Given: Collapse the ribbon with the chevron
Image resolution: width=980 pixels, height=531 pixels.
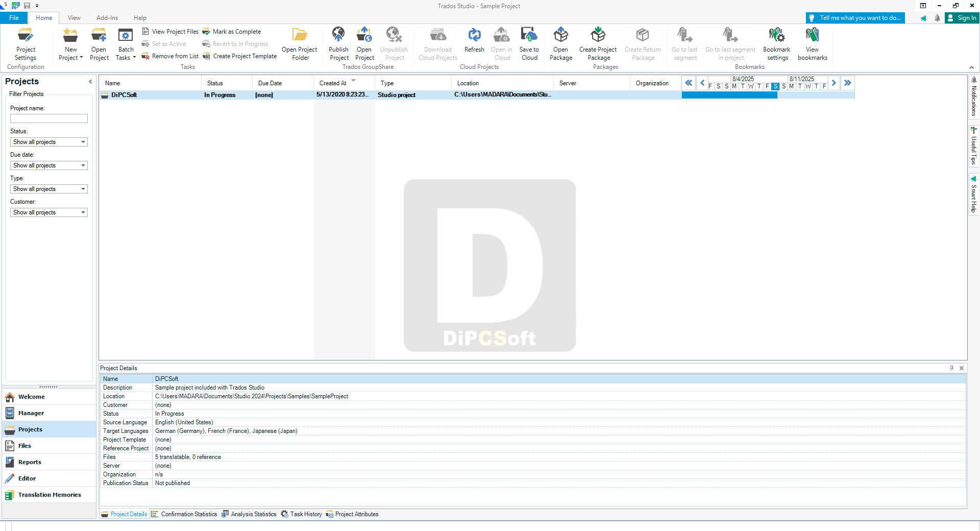Looking at the screenshot, I should coord(971,67).
